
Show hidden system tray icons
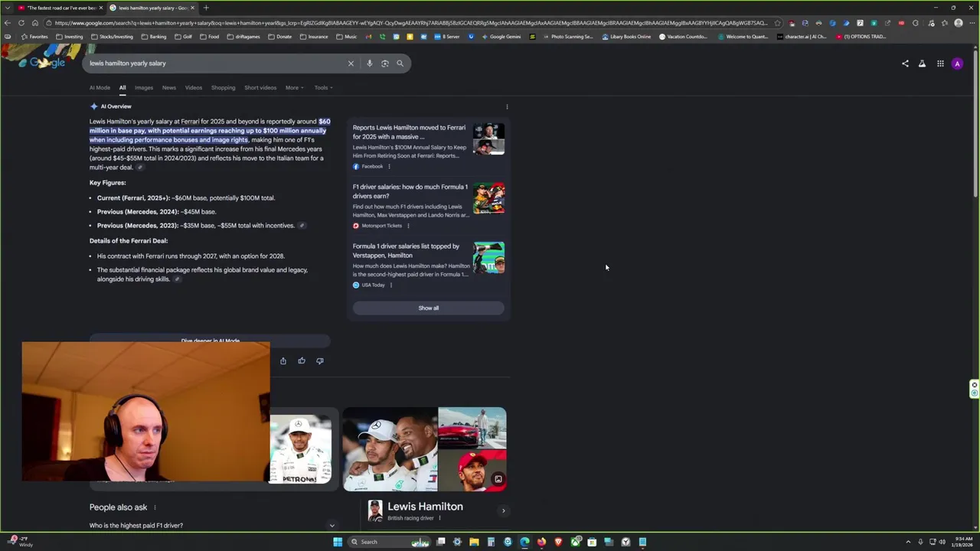pos(908,542)
